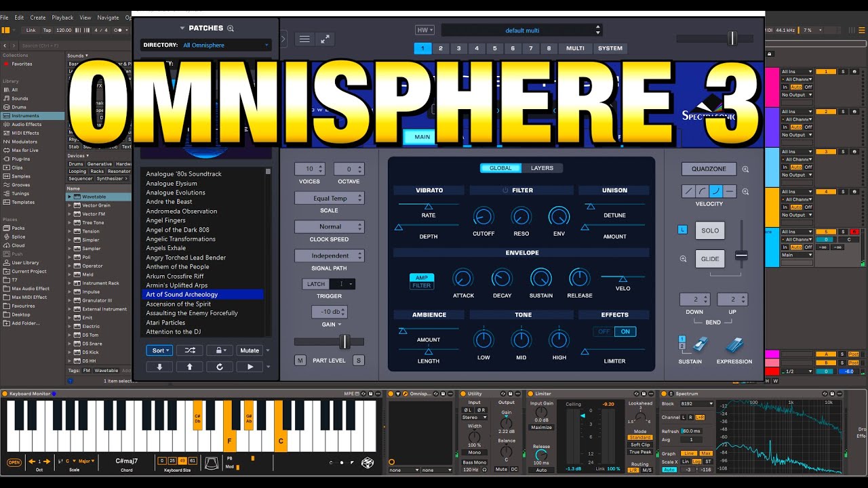Click Ableton search magnifier icon
The height and width of the screenshot is (488, 868).
(16, 45)
